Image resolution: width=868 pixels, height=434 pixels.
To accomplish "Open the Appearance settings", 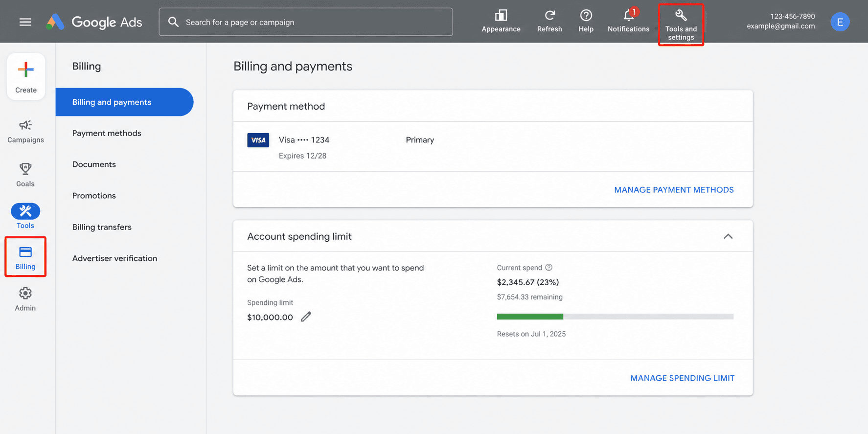I will [501, 22].
